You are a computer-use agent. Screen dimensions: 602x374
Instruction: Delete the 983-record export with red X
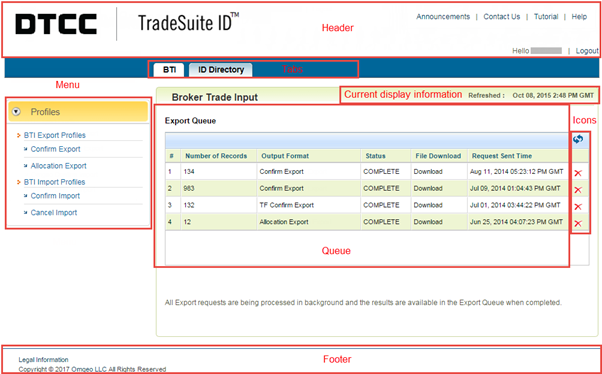click(x=578, y=190)
